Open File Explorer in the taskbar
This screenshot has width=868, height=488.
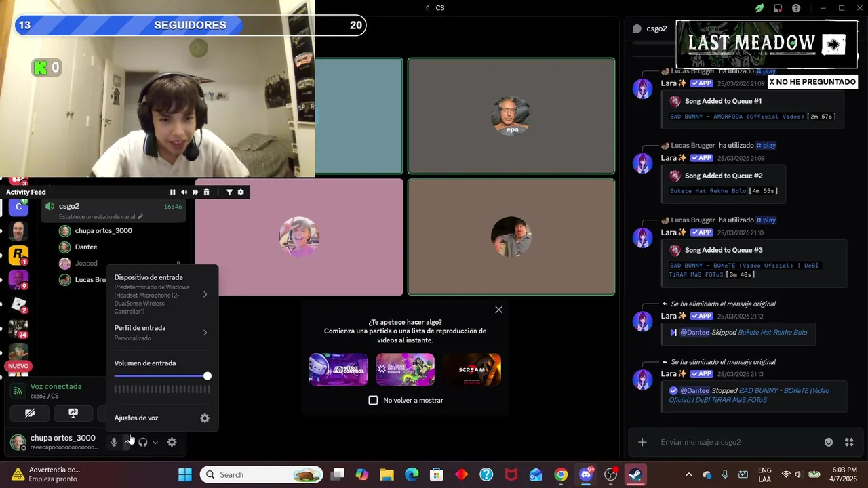pyautogui.click(x=387, y=474)
